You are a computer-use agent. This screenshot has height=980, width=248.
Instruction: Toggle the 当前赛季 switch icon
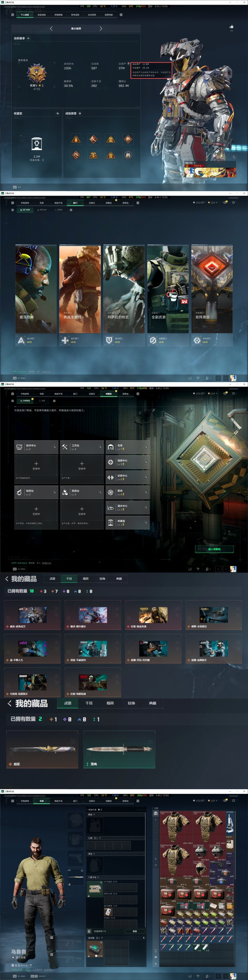click(28, 38)
